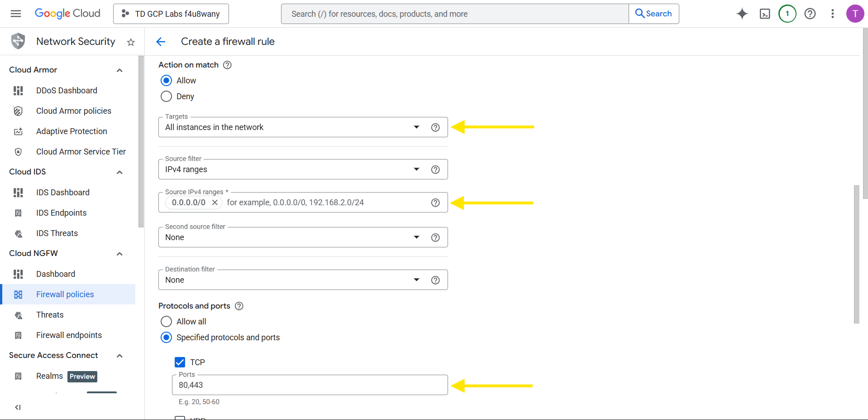This screenshot has height=420, width=868.
Task: Activate Cloud Shell terminal icon
Action: pyautogui.click(x=764, y=14)
